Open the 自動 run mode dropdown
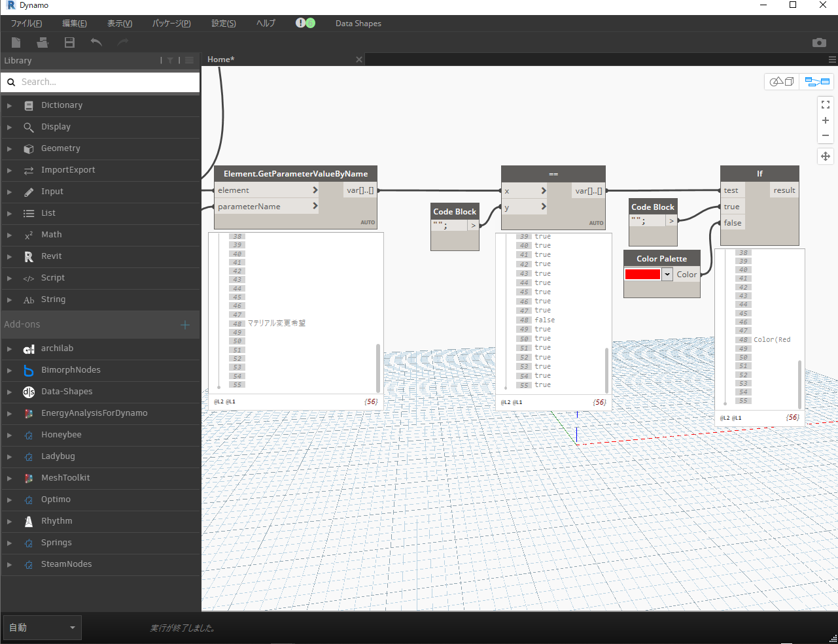This screenshot has width=838, height=644. coord(43,628)
